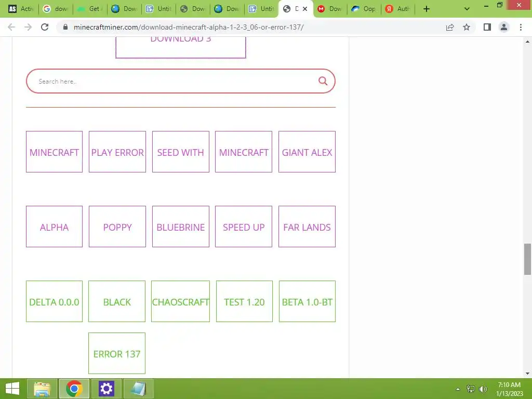The image size is (532, 399).
Task: Open the TEST 1.20 tile
Action: 244,301
